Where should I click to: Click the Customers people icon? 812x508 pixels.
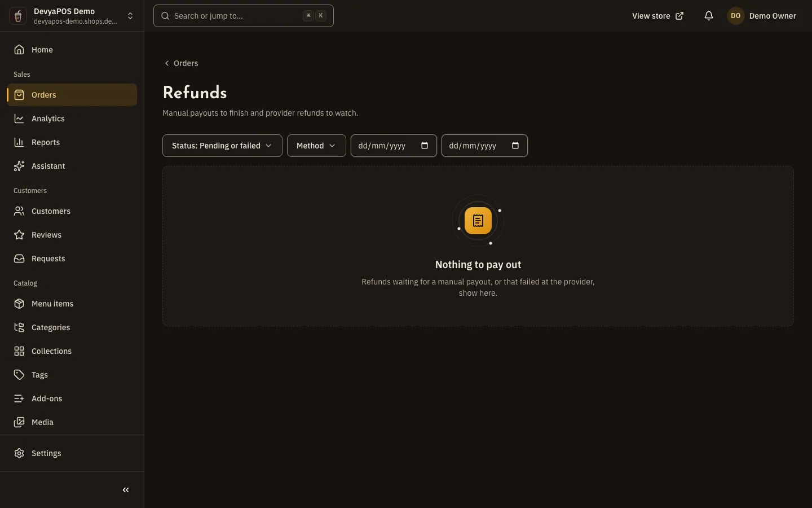[x=19, y=211]
